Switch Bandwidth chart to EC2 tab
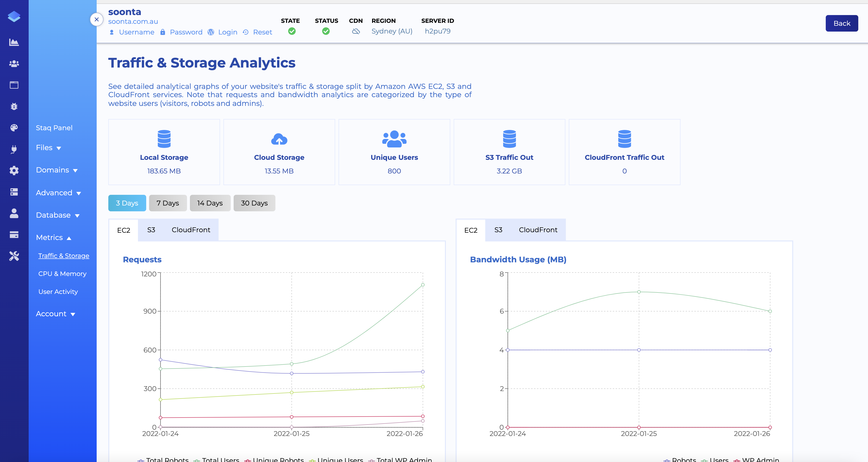868x462 pixels. coord(471,230)
